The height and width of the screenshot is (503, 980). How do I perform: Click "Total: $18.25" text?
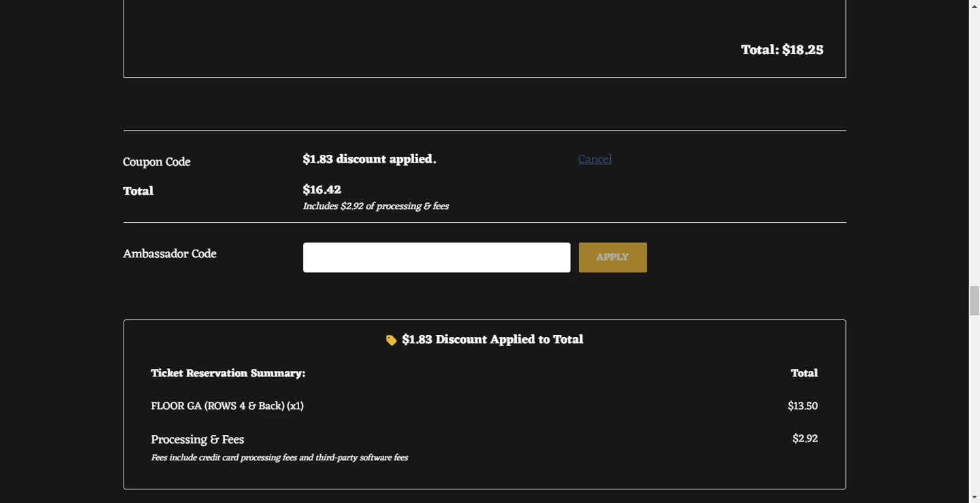click(782, 50)
